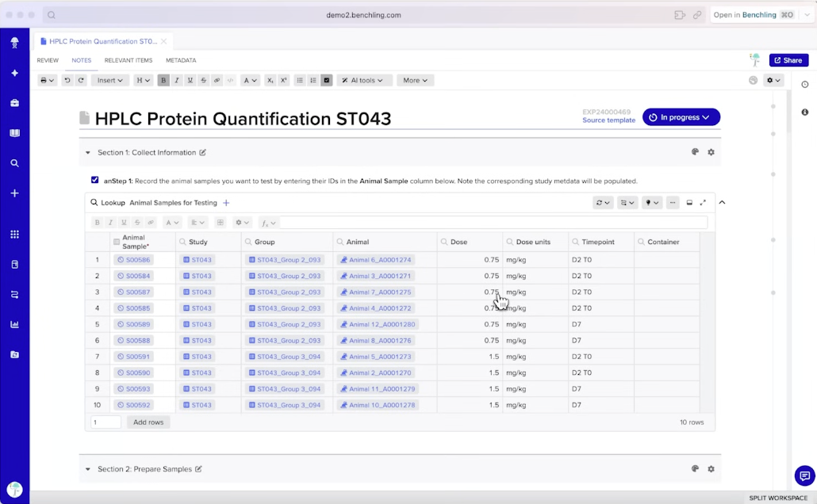Check the checkbox next to Step 1
Screen dimensions: 817x504
click(x=94, y=179)
